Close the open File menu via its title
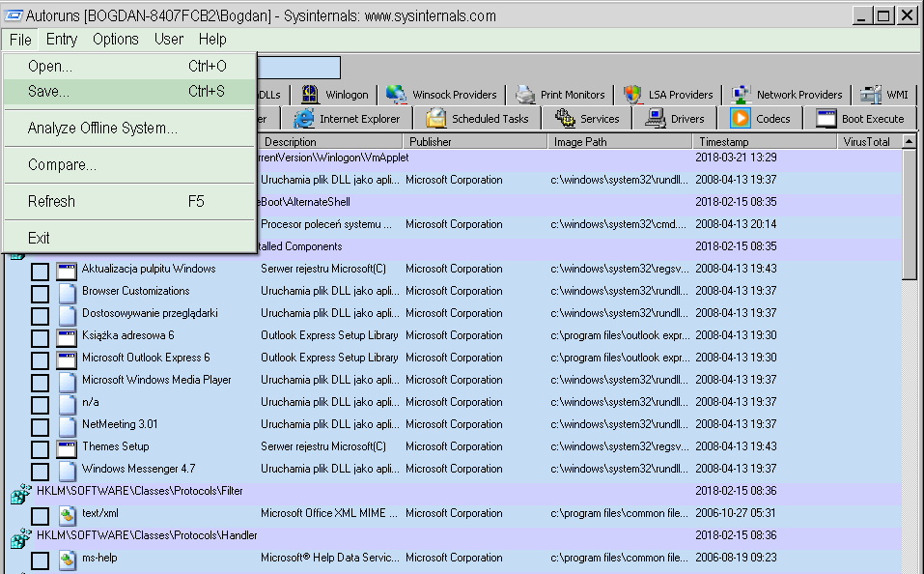The height and width of the screenshot is (574, 924). tap(20, 40)
